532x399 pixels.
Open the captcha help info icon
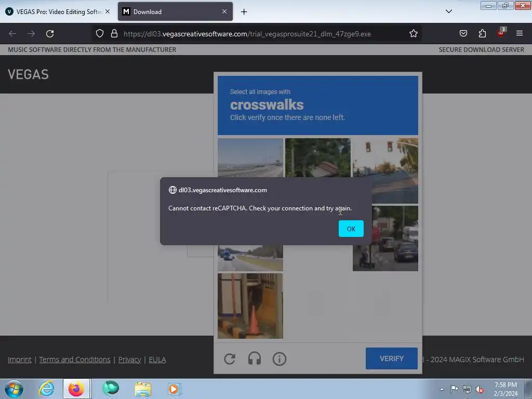point(279,358)
